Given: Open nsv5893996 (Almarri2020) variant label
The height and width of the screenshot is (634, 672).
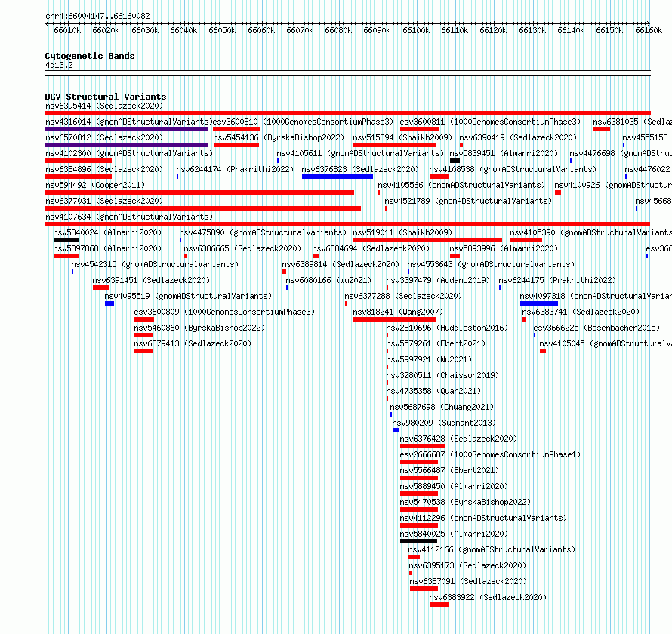Looking at the screenshot, I should tap(504, 248).
